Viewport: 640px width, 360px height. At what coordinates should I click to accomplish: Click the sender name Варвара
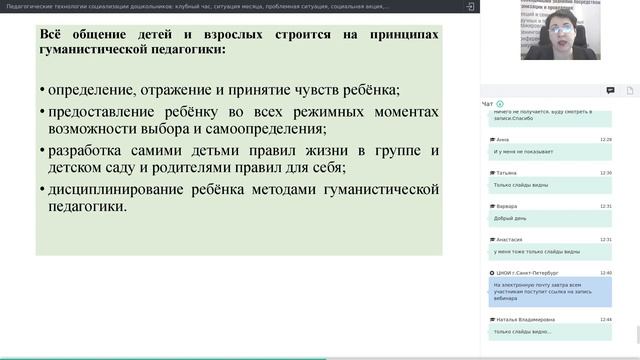[507, 206]
